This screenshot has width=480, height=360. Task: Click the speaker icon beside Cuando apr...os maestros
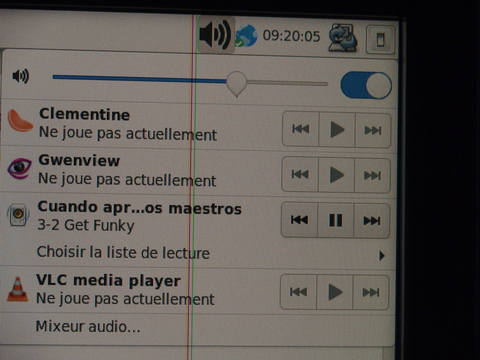pyautogui.click(x=18, y=215)
